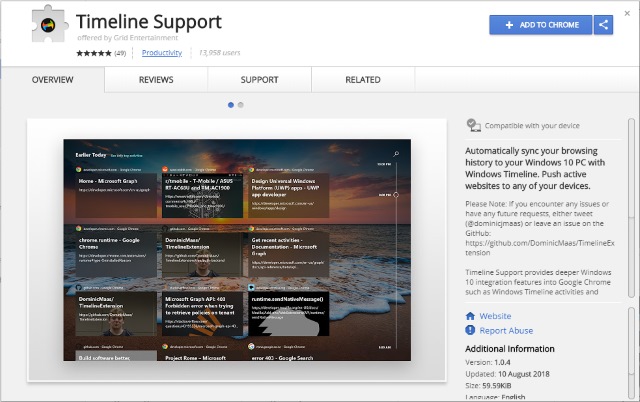Select the second carousel dot indicator
640x402 pixels.
pyautogui.click(x=241, y=104)
